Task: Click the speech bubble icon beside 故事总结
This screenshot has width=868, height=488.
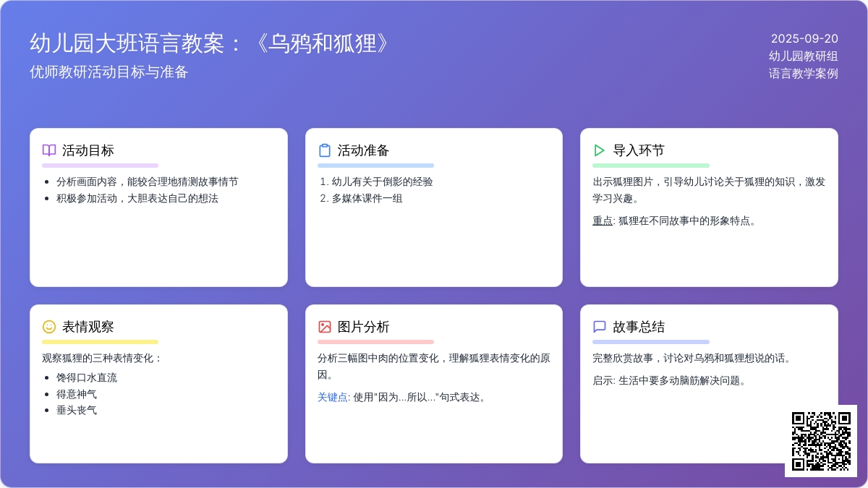Action: (600, 327)
